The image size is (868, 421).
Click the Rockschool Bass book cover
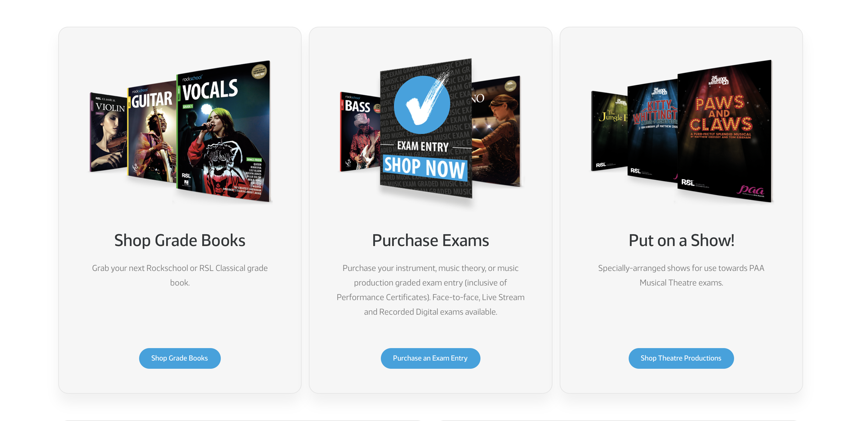(x=360, y=132)
